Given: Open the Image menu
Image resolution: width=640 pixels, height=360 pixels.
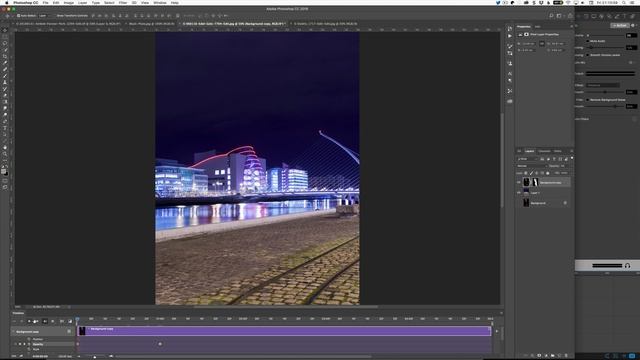Looking at the screenshot, I should tap(69, 3).
